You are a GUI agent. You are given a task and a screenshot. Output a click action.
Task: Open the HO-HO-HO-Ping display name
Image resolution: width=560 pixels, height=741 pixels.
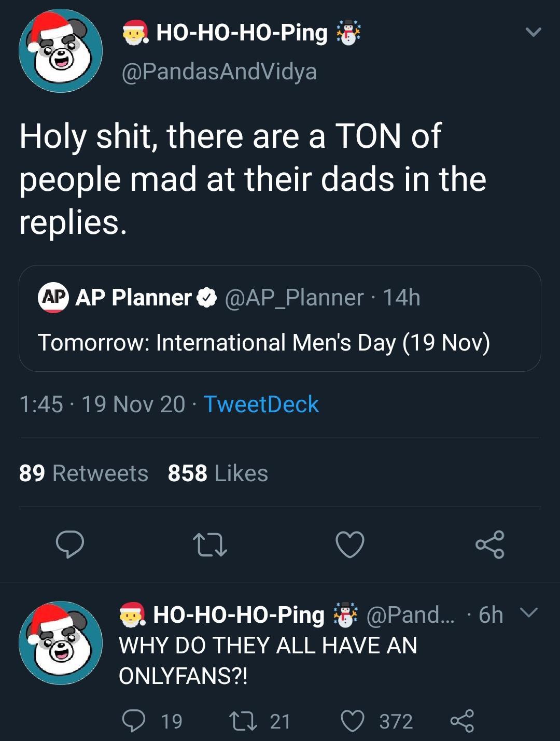click(242, 32)
